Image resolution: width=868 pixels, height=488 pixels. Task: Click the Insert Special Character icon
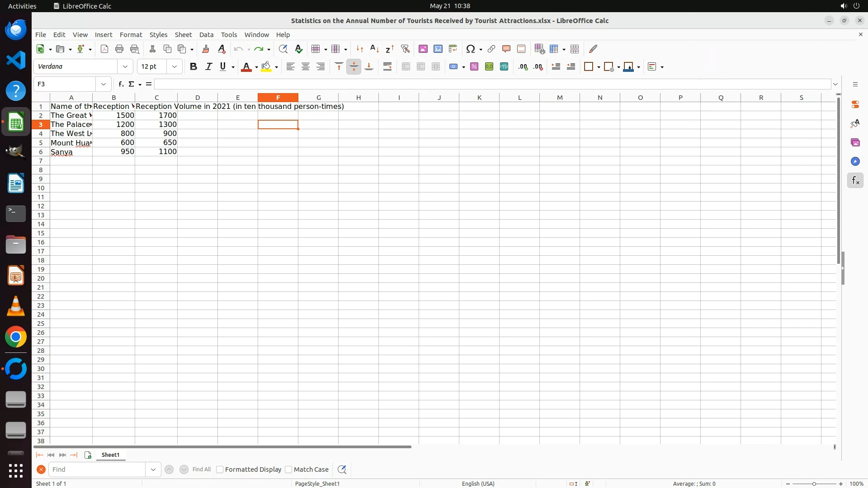pos(471,49)
